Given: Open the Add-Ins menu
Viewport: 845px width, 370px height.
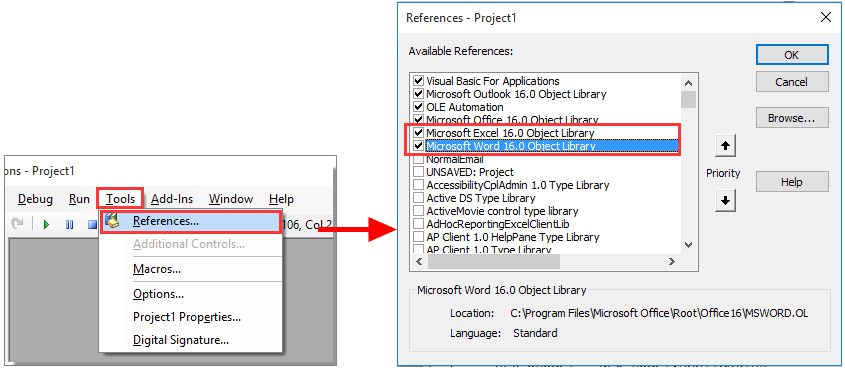Looking at the screenshot, I should [172, 199].
